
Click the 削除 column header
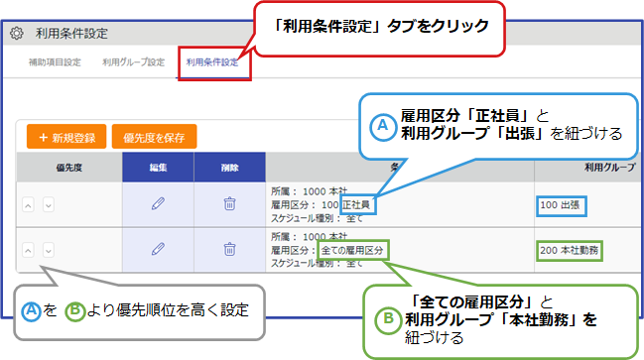pyautogui.click(x=229, y=167)
